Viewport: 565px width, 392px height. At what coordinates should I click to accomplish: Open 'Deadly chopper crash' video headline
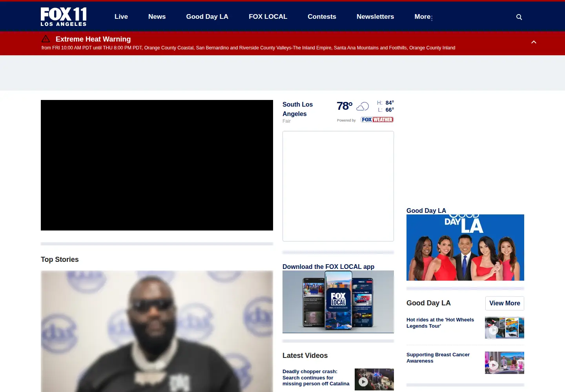[x=316, y=377]
